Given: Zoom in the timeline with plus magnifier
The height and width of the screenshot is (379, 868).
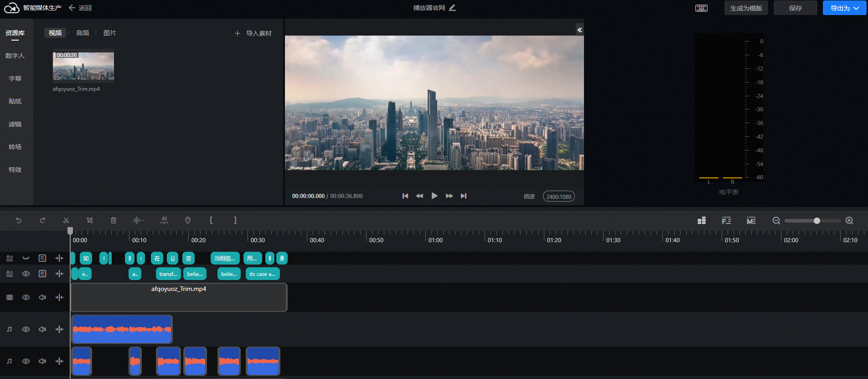Looking at the screenshot, I should point(849,221).
